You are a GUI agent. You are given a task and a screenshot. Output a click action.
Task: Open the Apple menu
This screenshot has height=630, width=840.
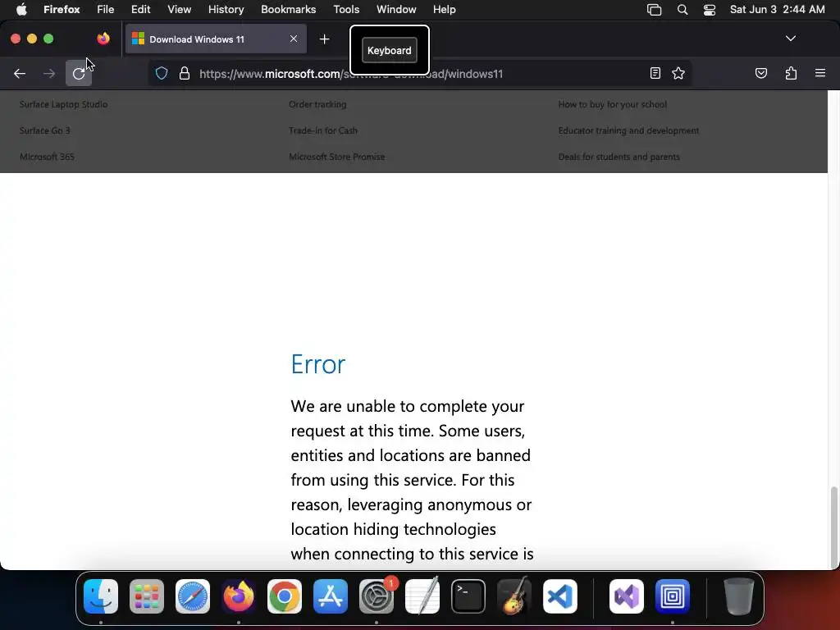coord(21,10)
